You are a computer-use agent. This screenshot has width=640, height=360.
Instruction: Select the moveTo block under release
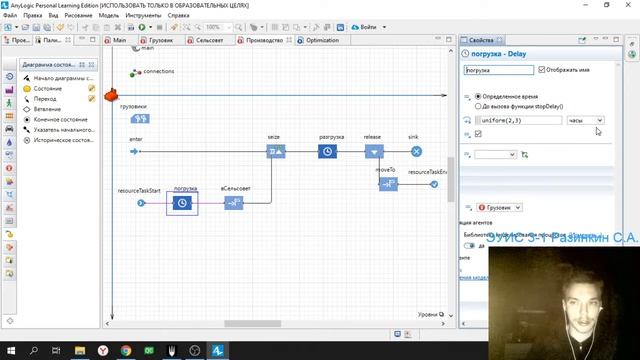[x=388, y=184]
